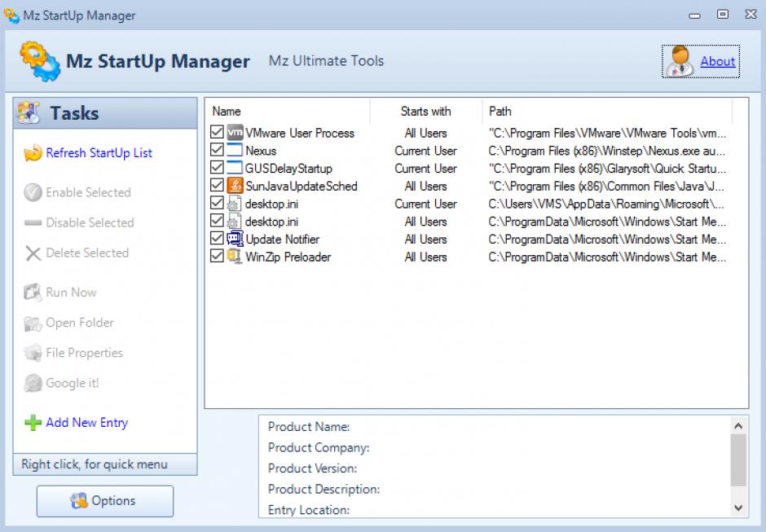The height and width of the screenshot is (532, 766).
Task: Click the Product Name field label
Action: click(309, 427)
